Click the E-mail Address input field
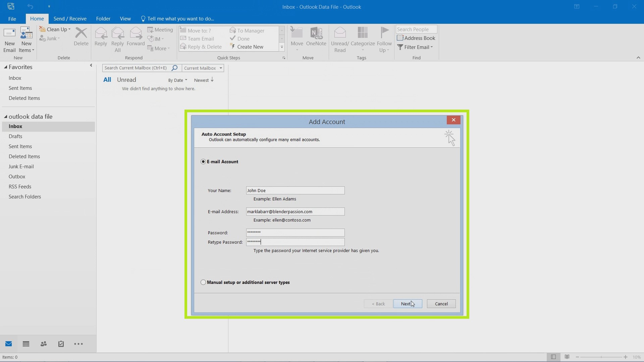Viewport: 644px width, 362px height. 295,211
